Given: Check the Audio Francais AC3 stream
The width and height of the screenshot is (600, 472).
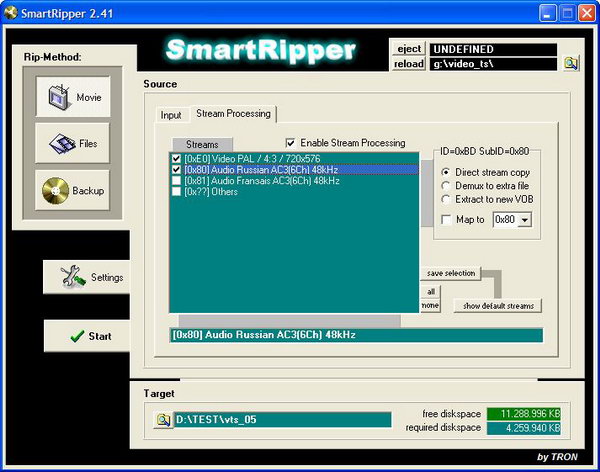Looking at the screenshot, I should click(176, 180).
